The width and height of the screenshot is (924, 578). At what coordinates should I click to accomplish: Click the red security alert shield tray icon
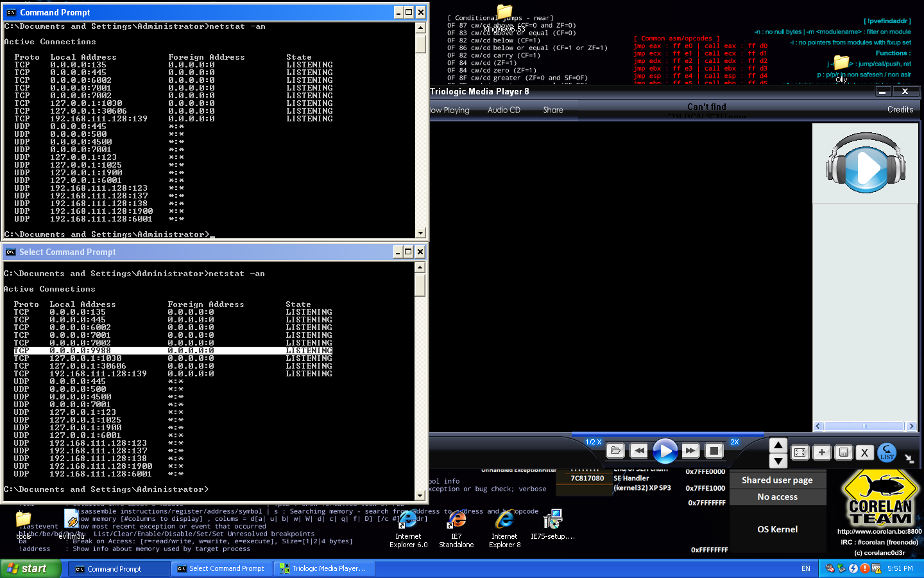pos(864,568)
